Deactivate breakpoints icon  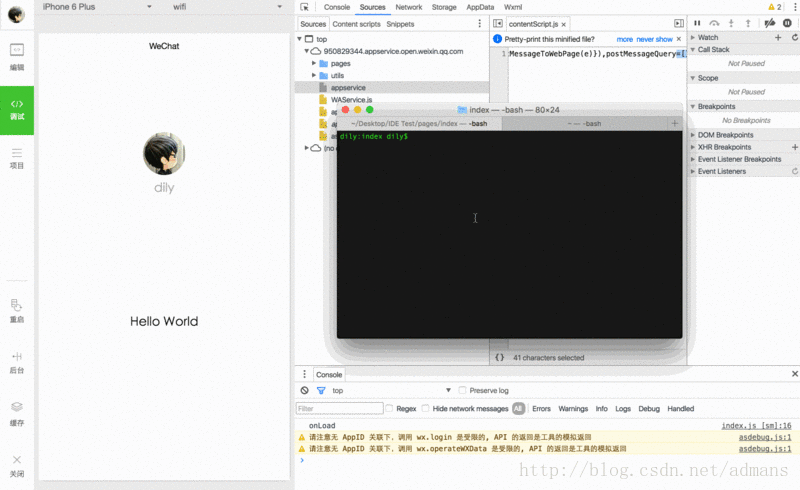click(770, 23)
